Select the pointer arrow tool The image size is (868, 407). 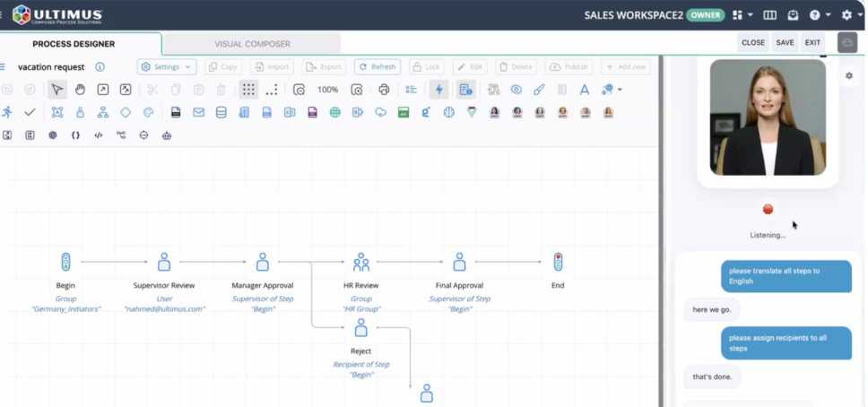pos(57,90)
